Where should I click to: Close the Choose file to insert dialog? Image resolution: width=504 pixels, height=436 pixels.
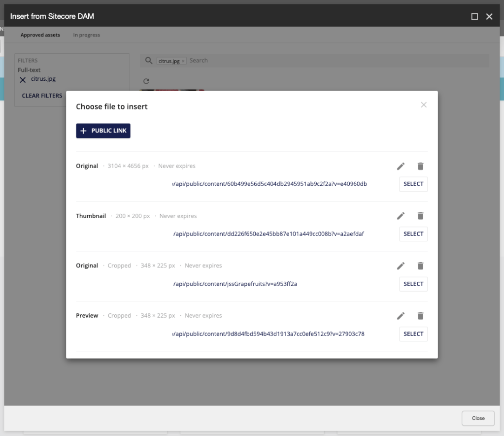pyautogui.click(x=424, y=105)
